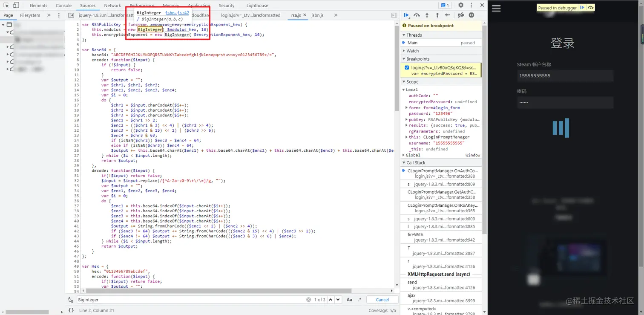Viewport: 644px width, 315px height.
Task: Step over next function call
Action: pyautogui.click(x=417, y=15)
